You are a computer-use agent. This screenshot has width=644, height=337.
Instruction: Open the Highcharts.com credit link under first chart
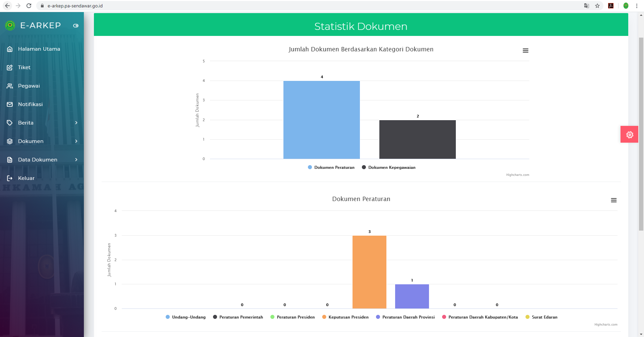(x=518, y=175)
